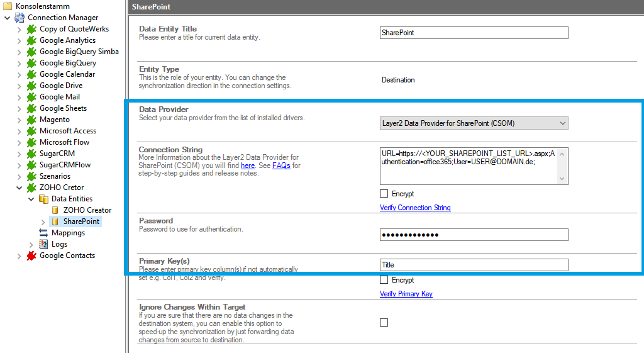This screenshot has height=353, width=644.
Task: Select Microsoft Flow connection
Action: click(x=64, y=142)
